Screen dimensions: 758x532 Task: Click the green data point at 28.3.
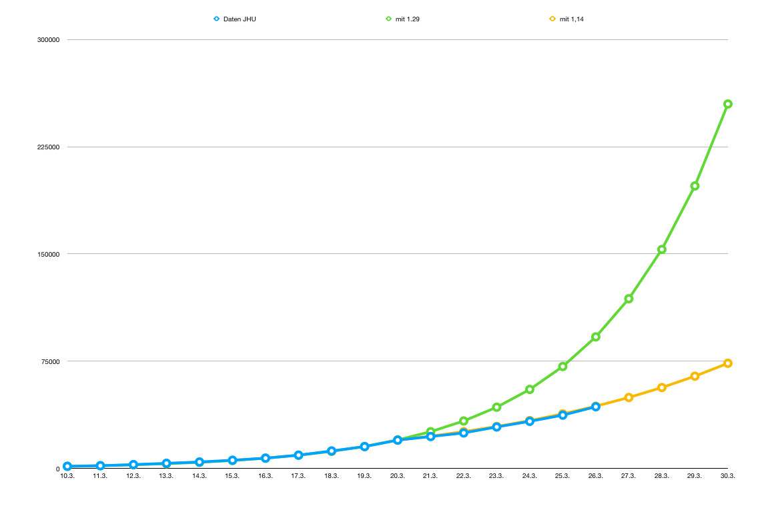(x=662, y=249)
